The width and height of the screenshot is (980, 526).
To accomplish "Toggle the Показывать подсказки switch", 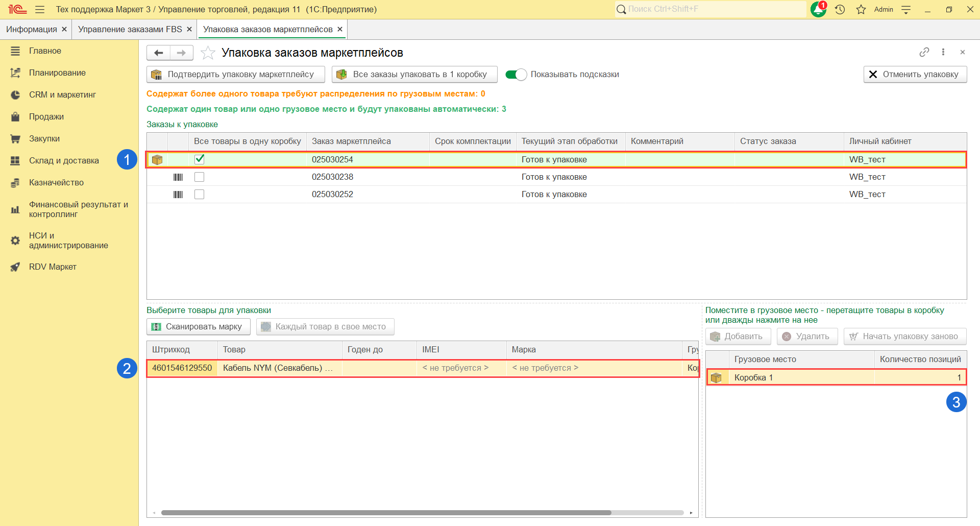I will click(516, 75).
